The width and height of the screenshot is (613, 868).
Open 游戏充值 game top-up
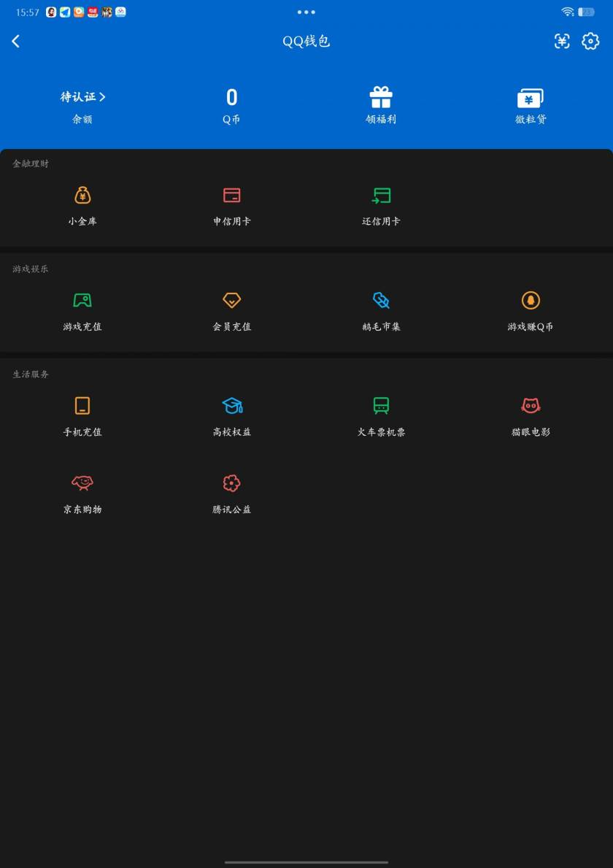[x=82, y=301]
